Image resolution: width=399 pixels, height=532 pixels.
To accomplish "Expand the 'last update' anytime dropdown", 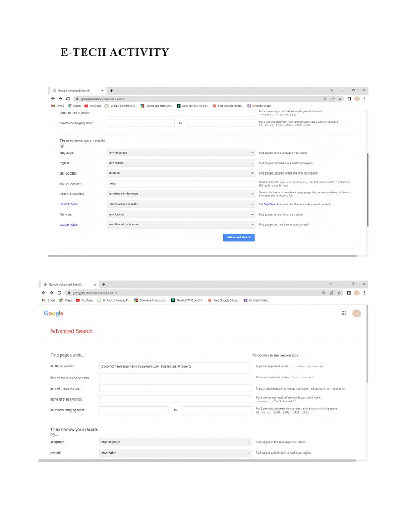I will 180,173.
